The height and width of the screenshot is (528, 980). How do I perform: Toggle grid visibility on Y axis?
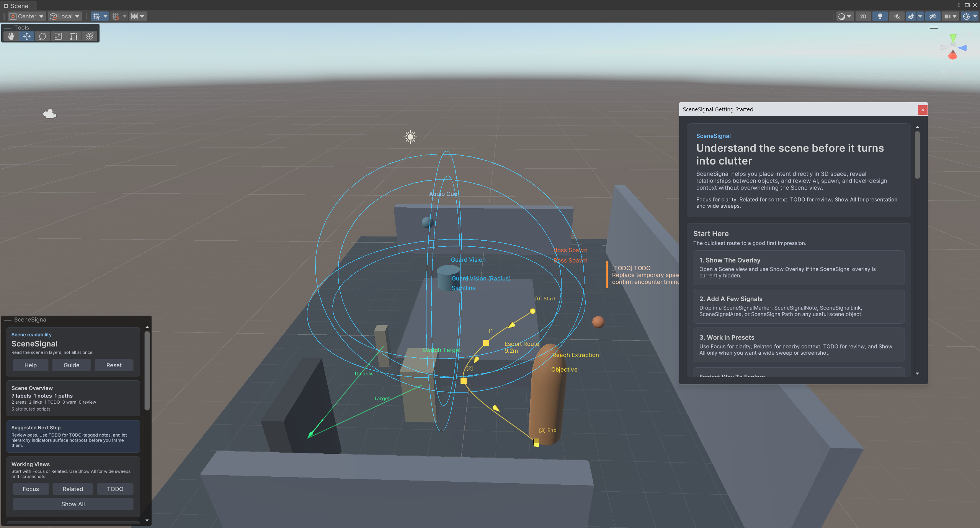[96, 16]
